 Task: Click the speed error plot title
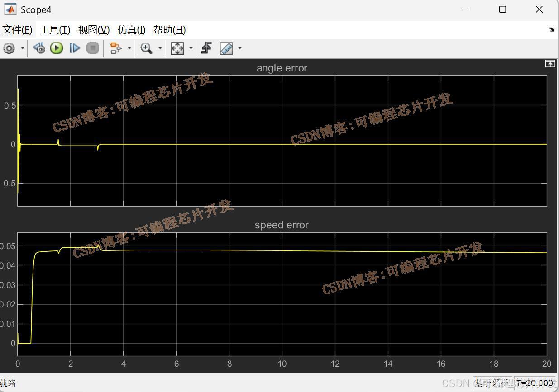tap(282, 225)
